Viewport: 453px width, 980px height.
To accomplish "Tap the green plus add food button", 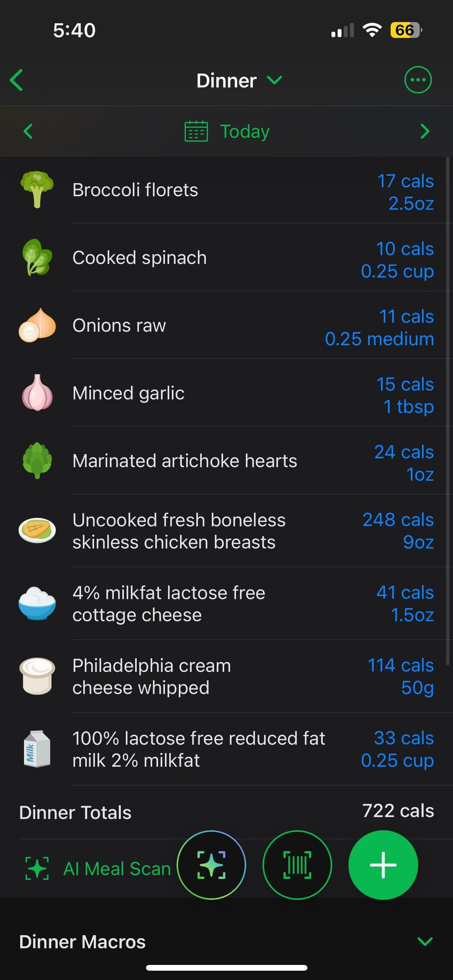I will pyautogui.click(x=383, y=865).
